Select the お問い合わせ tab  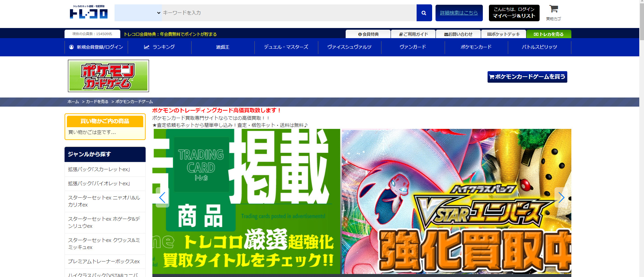click(x=458, y=34)
